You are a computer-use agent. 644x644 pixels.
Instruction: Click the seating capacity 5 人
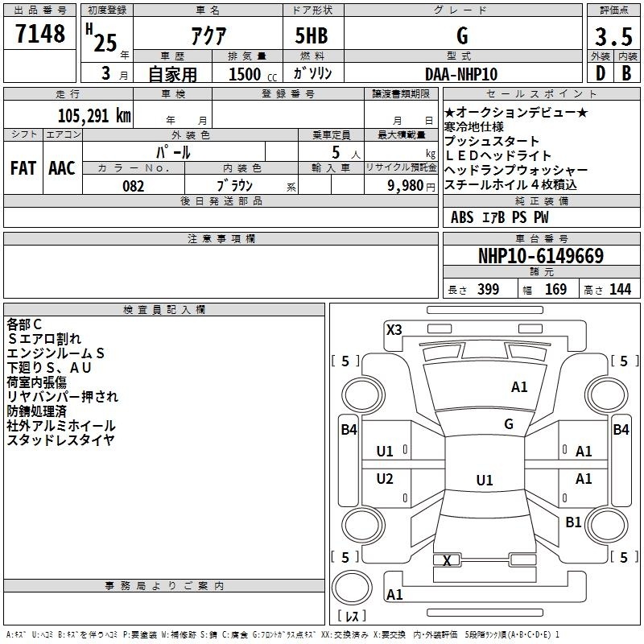(x=346, y=152)
